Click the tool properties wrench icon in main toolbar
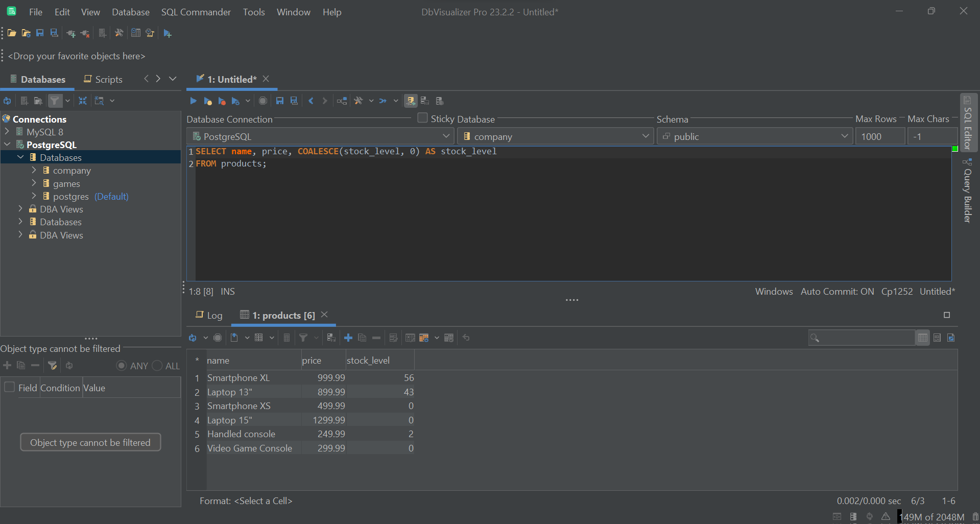The width and height of the screenshot is (980, 524). (x=119, y=33)
